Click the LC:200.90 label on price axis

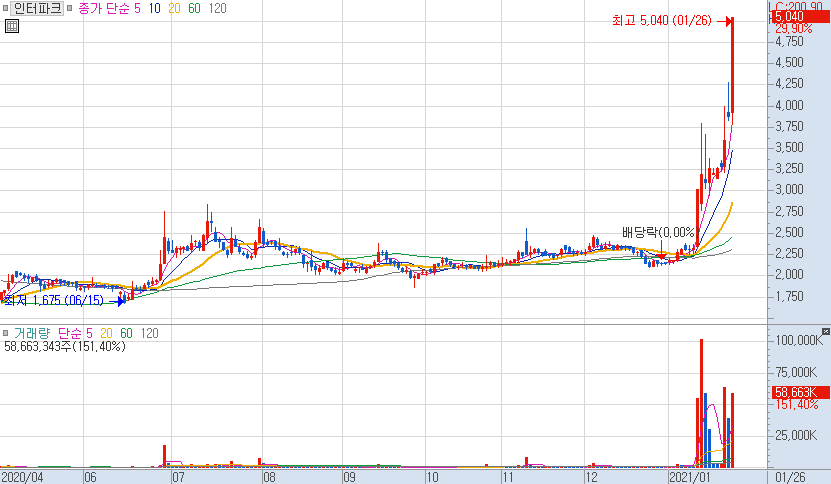click(795, 6)
